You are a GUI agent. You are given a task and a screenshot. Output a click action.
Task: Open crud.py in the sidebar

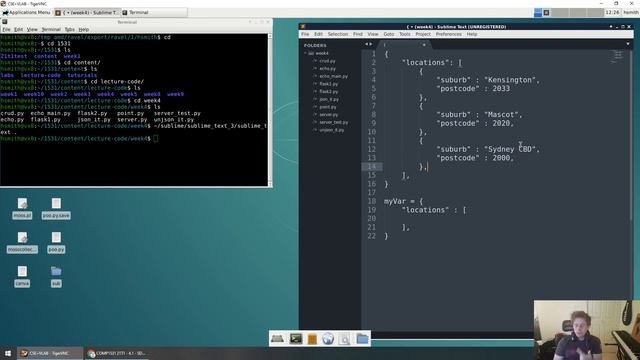pyautogui.click(x=327, y=61)
